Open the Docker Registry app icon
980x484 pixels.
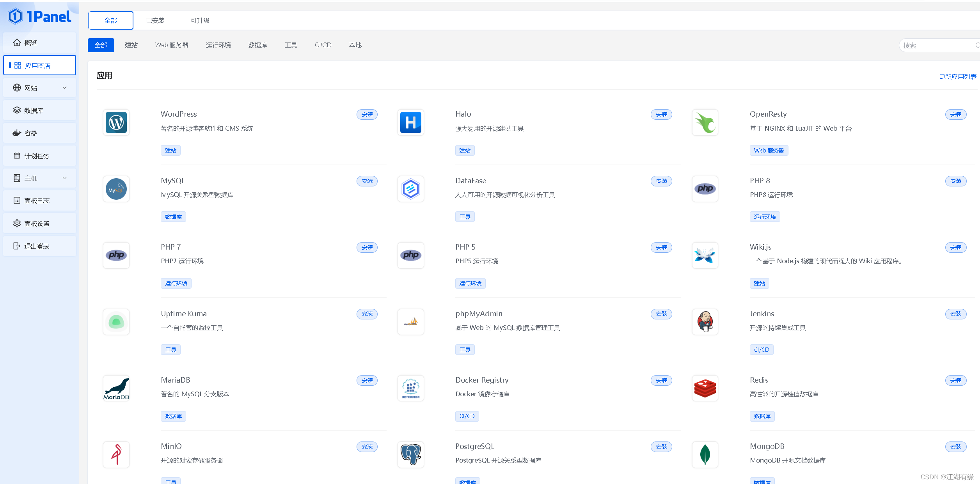pyautogui.click(x=411, y=388)
